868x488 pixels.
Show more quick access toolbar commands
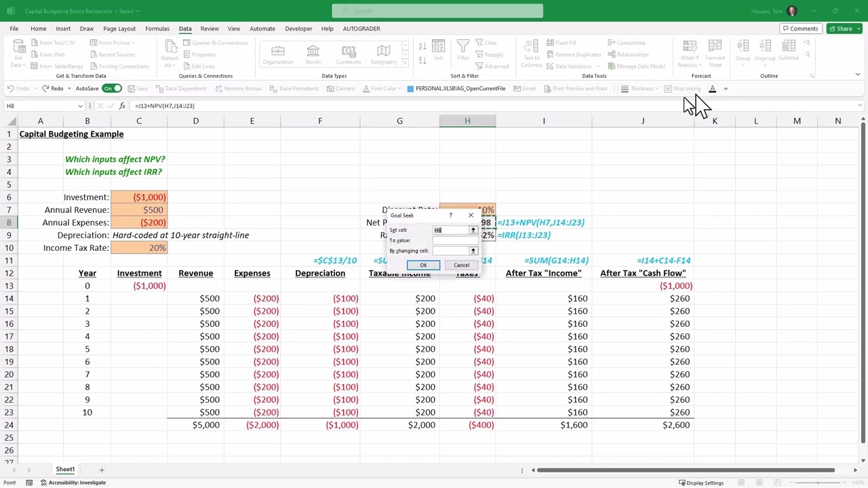point(726,89)
